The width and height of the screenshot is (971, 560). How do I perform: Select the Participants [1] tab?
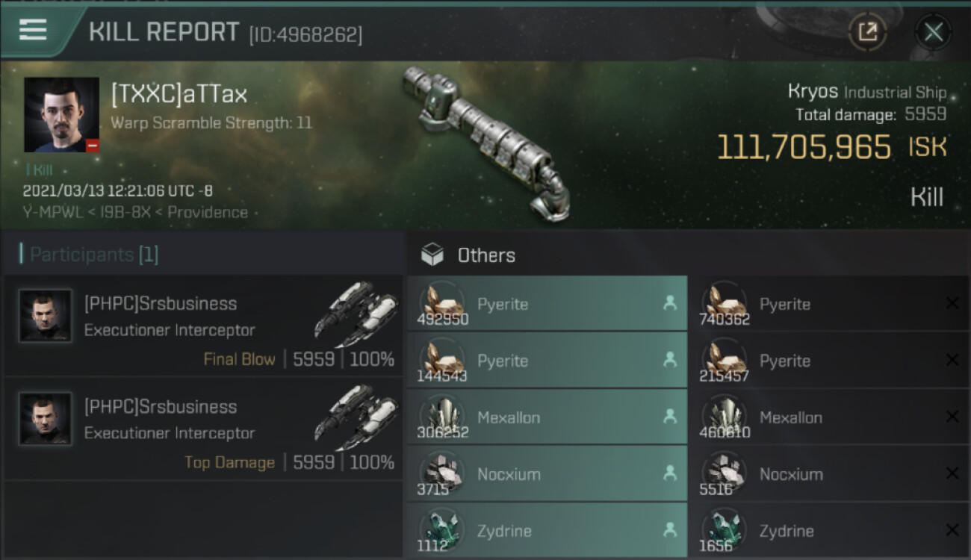coord(89,255)
